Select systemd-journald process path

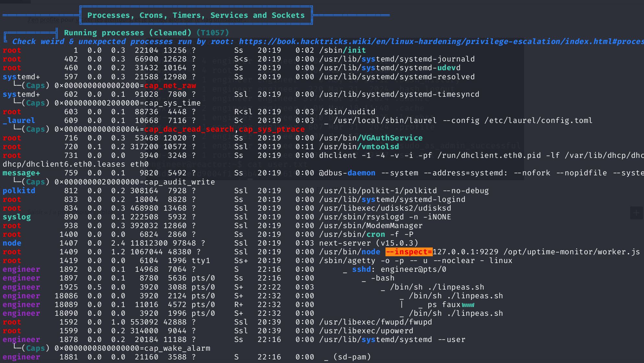pyautogui.click(x=397, y=59)
